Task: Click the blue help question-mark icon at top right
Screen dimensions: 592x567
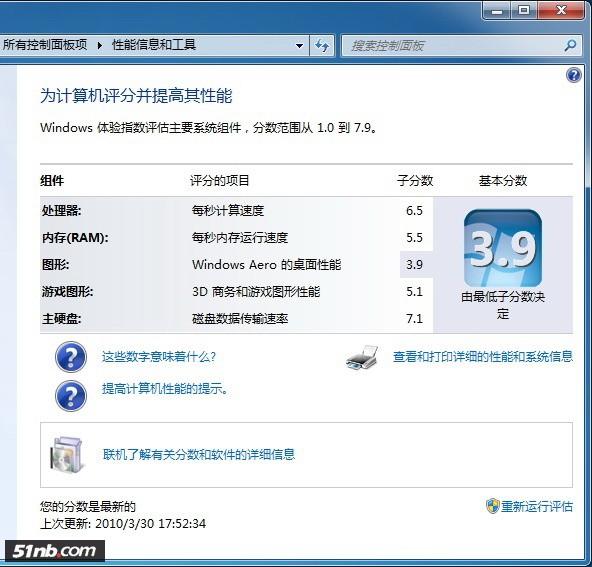Action: point(574,75)
